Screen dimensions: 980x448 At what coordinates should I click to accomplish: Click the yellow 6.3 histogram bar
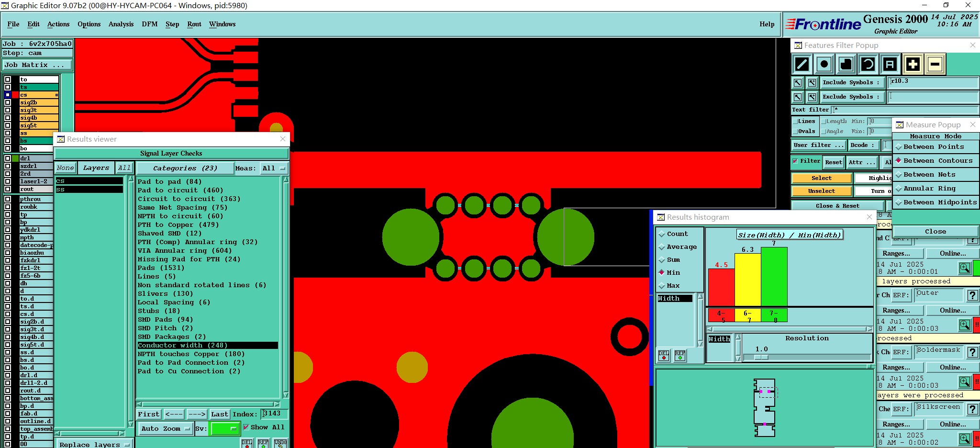(747, 280)
